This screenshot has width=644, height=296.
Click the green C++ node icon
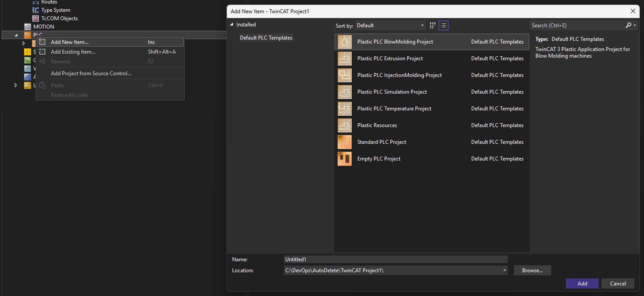pos(27,60)
